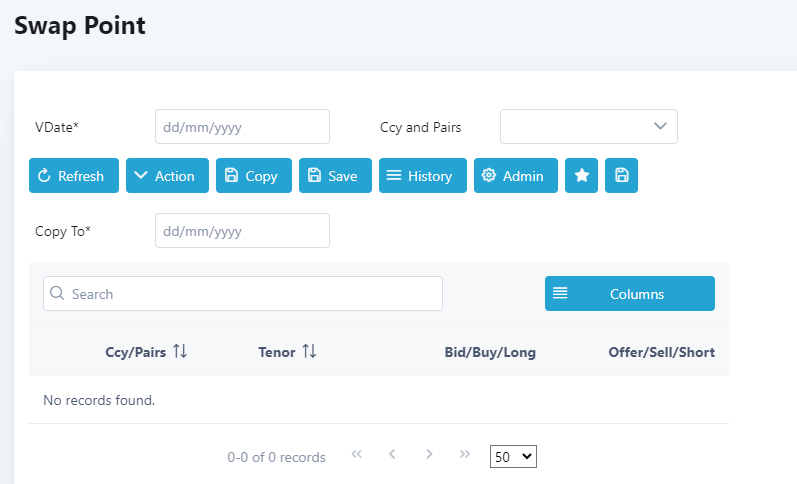
Task: Go to previous page arrow
Action: point(392,454)
